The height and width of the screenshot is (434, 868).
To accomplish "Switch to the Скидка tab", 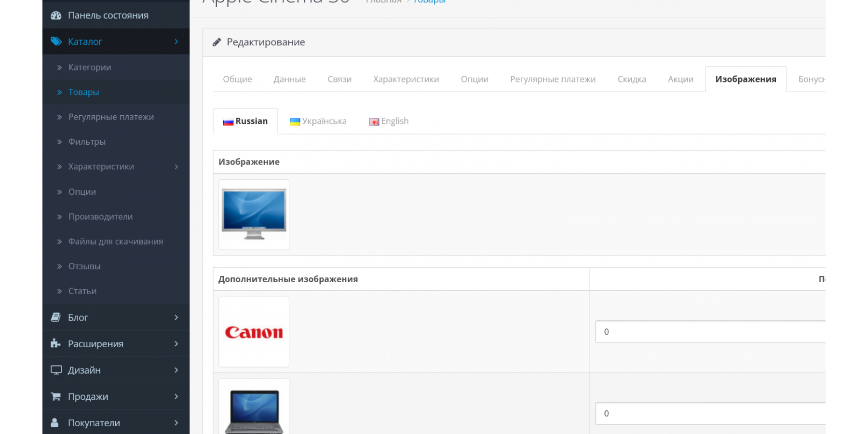I will coord(632,79).
